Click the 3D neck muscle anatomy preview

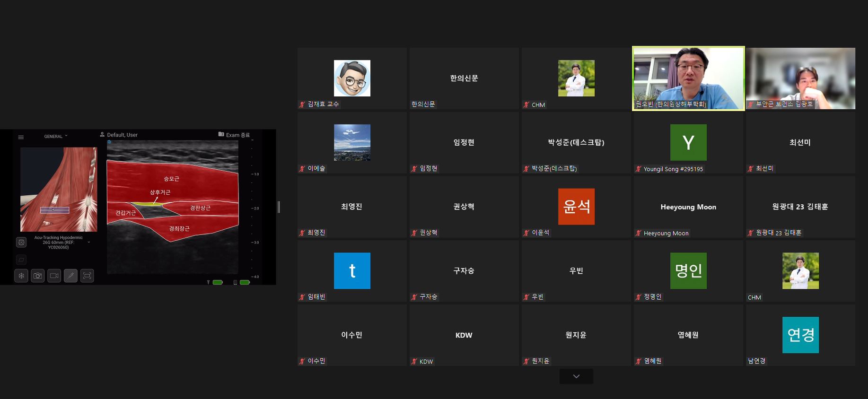pyautogui.click(x=59, y=189)
